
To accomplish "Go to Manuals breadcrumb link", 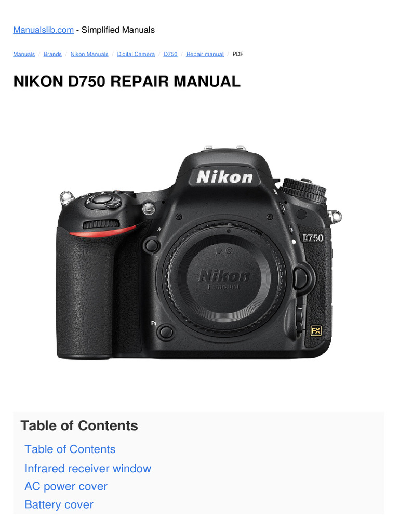I will [24, 54].
